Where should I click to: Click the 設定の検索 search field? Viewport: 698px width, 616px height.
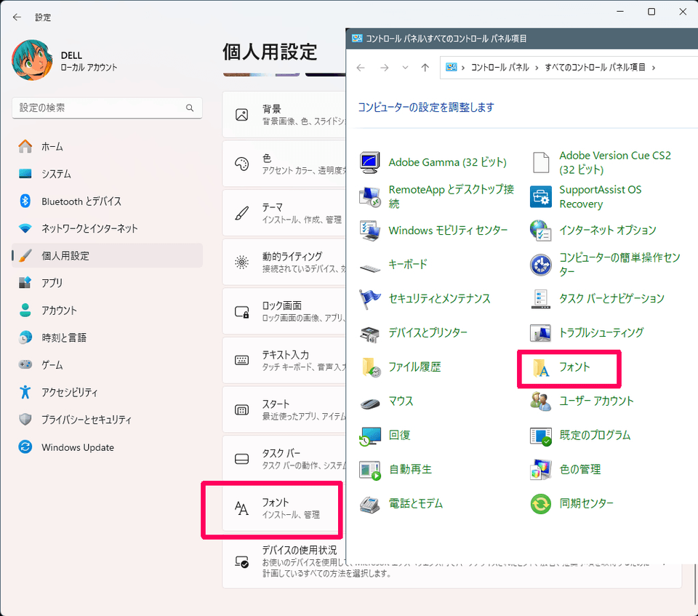point(107,108)
